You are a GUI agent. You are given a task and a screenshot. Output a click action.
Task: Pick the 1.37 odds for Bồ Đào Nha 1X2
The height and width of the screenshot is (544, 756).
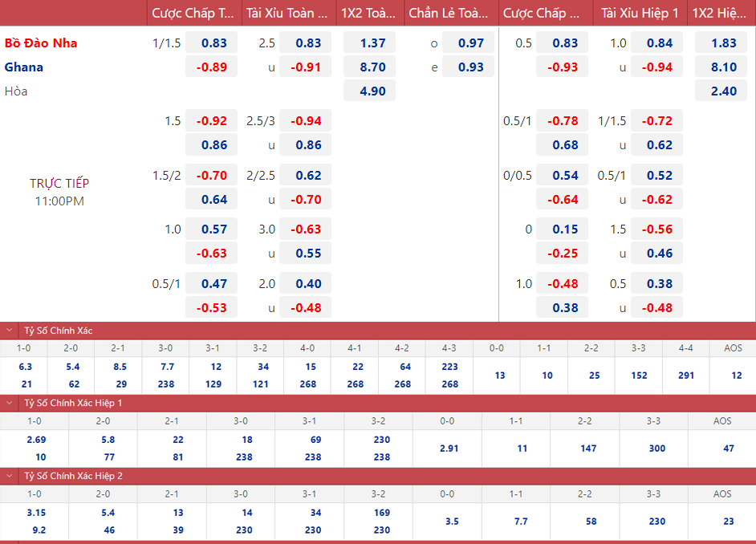point(369,43)
